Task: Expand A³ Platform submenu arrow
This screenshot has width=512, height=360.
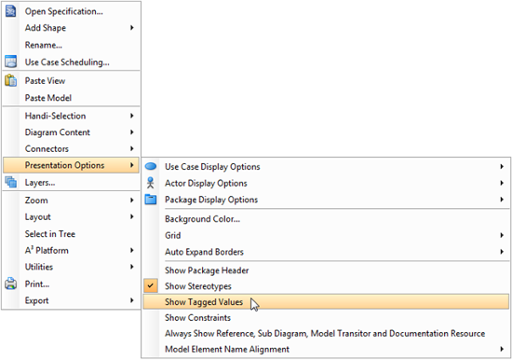Action: point(132,250)
